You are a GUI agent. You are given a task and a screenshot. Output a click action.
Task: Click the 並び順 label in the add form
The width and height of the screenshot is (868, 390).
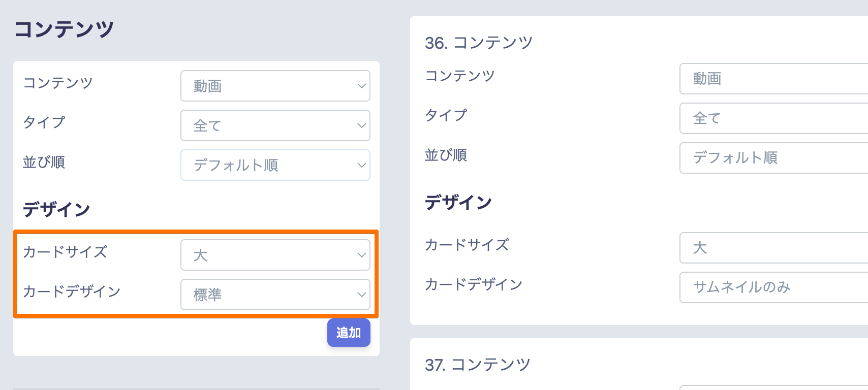click(44, 162)
